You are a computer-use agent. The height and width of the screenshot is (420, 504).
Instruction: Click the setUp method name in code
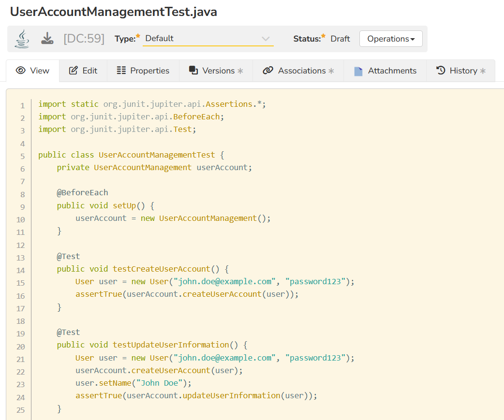click(124, 205)
